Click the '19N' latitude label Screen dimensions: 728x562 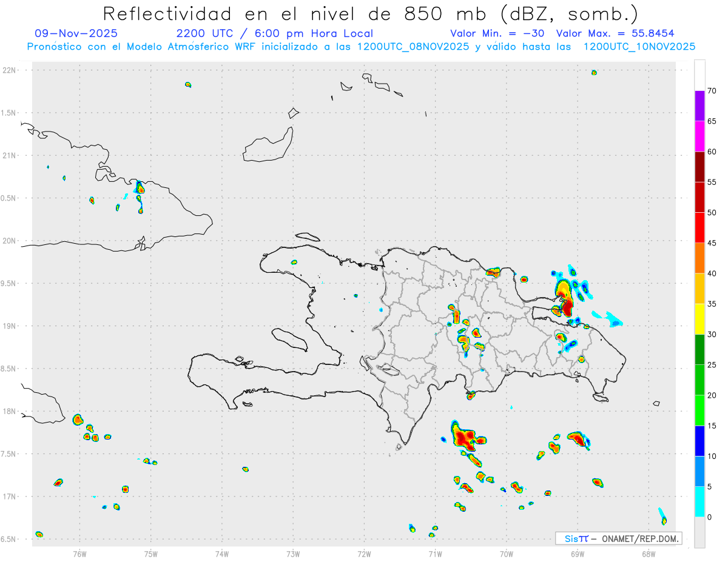click(x=10, y=326)
